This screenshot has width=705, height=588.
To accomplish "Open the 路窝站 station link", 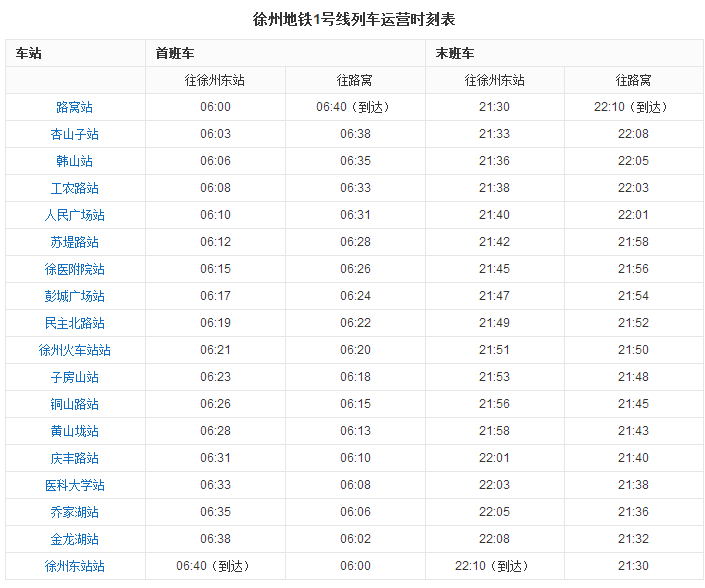I will 75,107.
